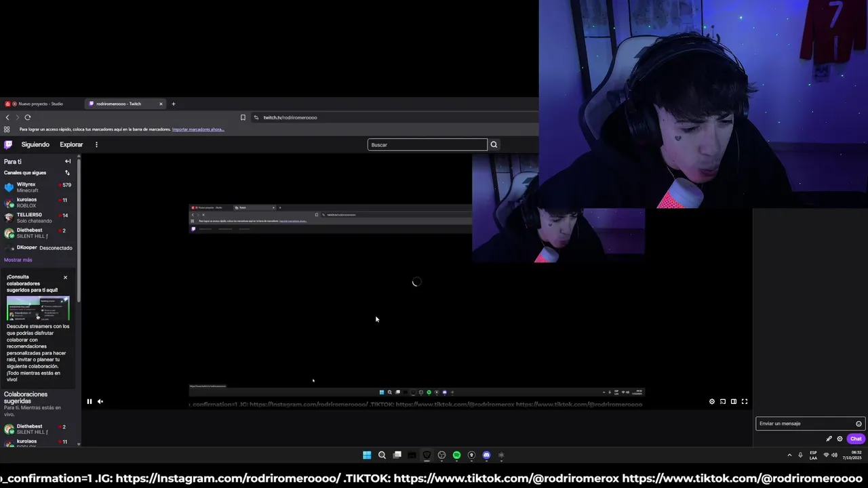868x488 pixels.
Task: Click the Brave browser taskbar icon
Action: click(427, 455)
